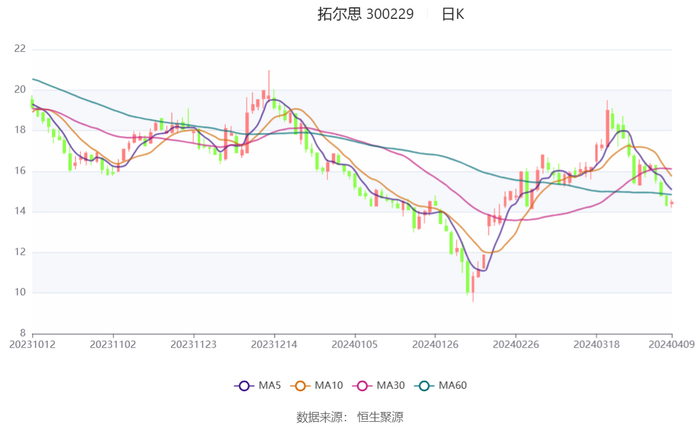Select the 20240318 date axis label
Image resolution: width=700 pixels, height=426 pixels.
[x=596, y=343]
